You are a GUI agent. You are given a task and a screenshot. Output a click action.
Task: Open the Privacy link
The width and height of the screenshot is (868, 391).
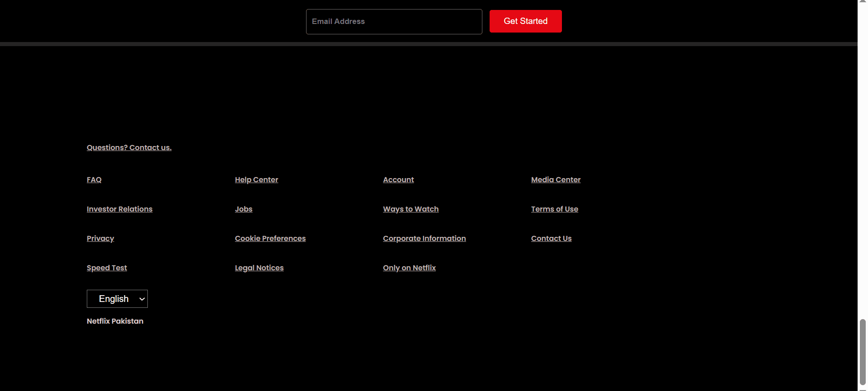pos(100,239)
